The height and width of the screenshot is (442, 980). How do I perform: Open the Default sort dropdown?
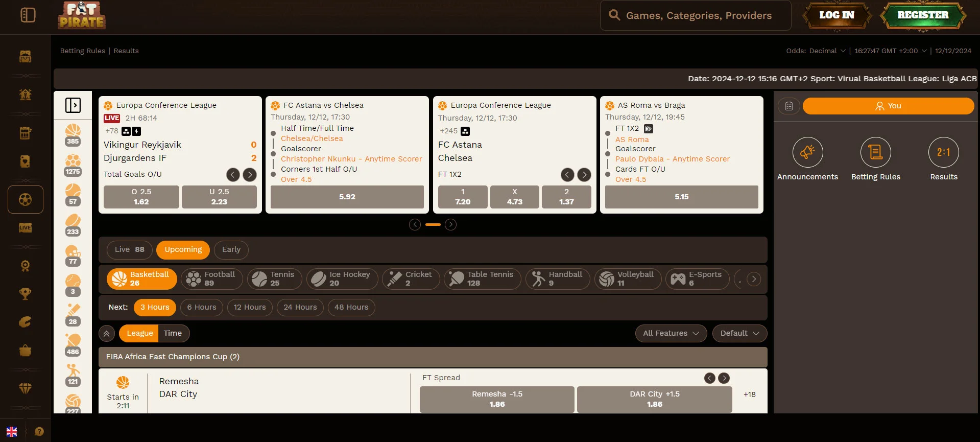coord(739,333)
